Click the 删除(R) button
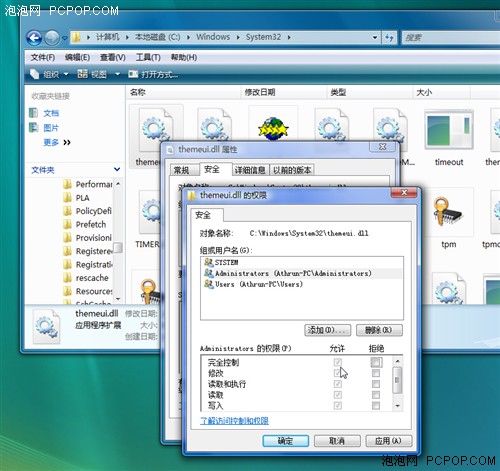 click(379, 330)
